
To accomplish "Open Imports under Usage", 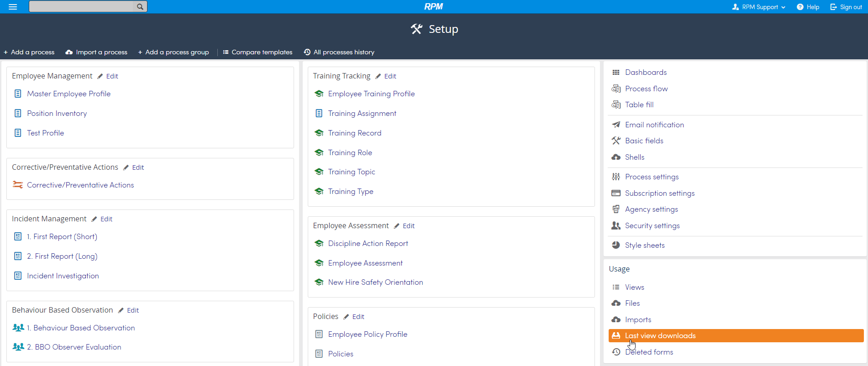I will pyautogui.click(x=638, y=319).
